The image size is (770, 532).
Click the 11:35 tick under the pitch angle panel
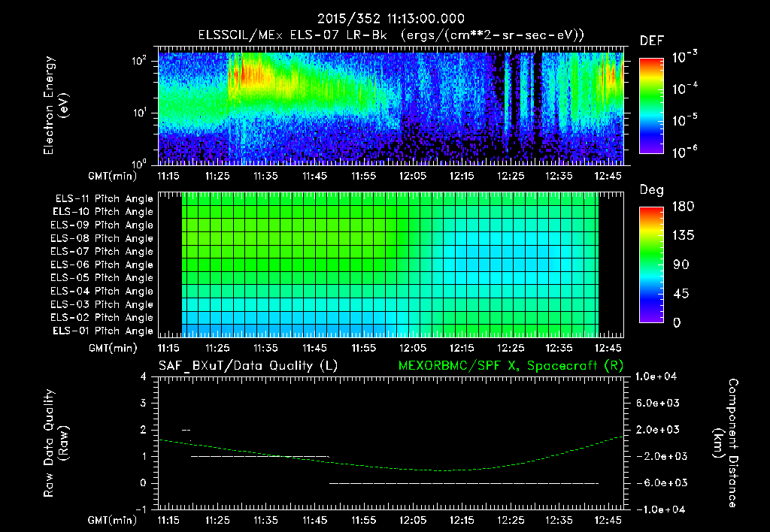tap(265, 349)
